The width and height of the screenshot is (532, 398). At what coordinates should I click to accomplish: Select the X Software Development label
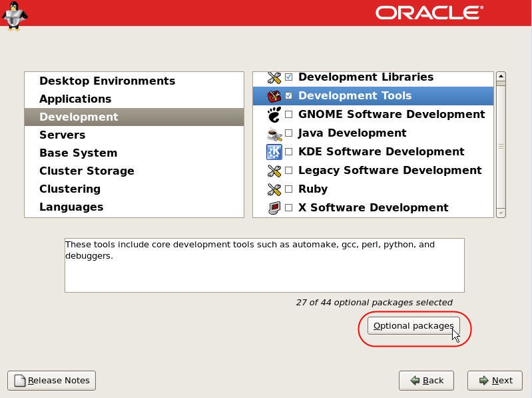point(374,208)
